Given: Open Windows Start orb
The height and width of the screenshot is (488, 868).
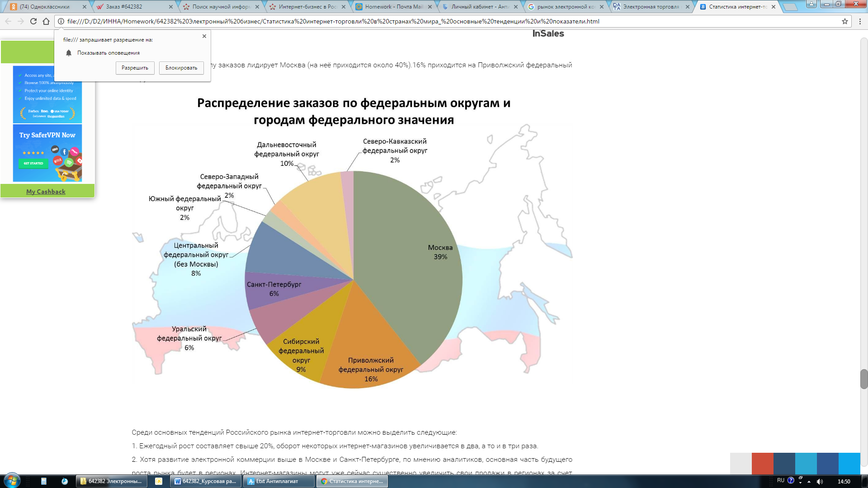Looking at the screenshot, I should tap(12, 480).
